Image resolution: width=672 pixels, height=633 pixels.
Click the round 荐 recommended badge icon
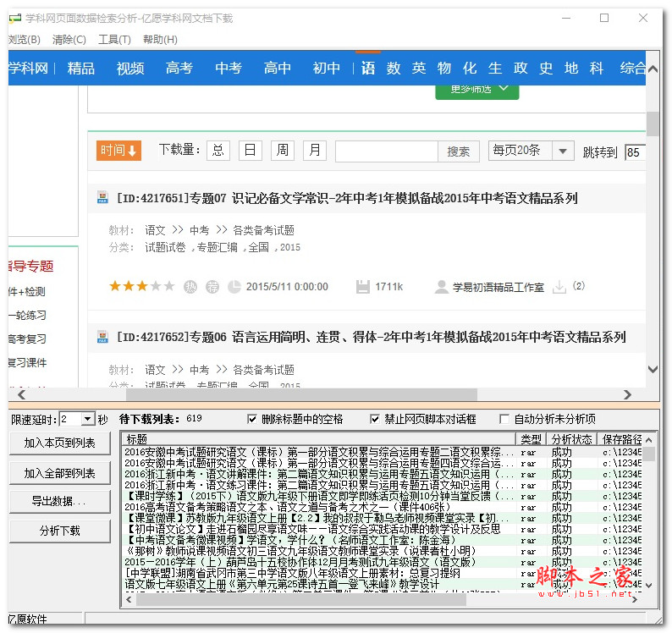(x=212, y=287)
